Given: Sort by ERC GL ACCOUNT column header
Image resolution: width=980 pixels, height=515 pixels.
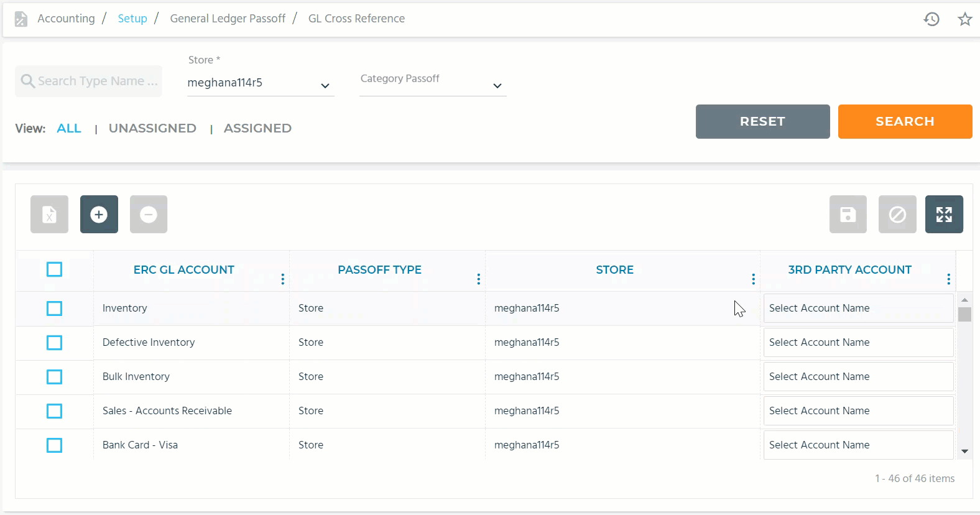Looking at the screenshot, I should (x=184, y=270).
